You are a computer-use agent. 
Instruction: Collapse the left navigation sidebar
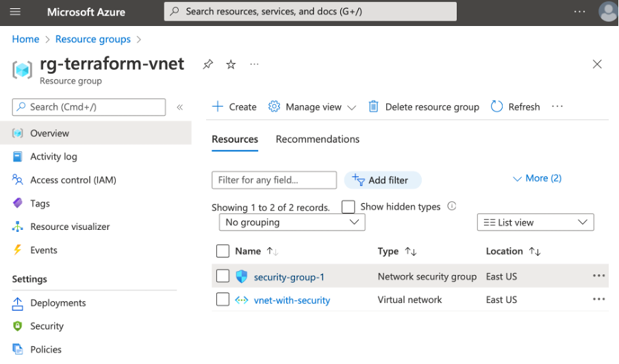pos(179,107)
